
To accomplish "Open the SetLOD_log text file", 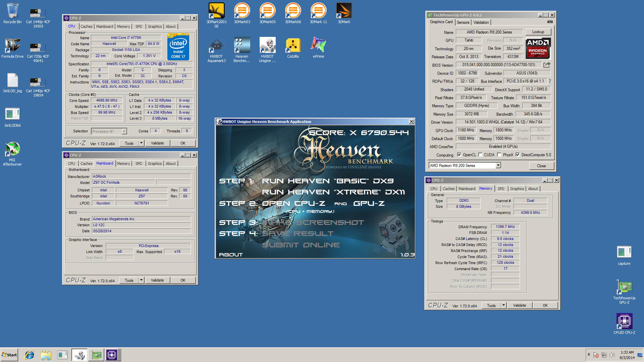I will pos(12,83).
